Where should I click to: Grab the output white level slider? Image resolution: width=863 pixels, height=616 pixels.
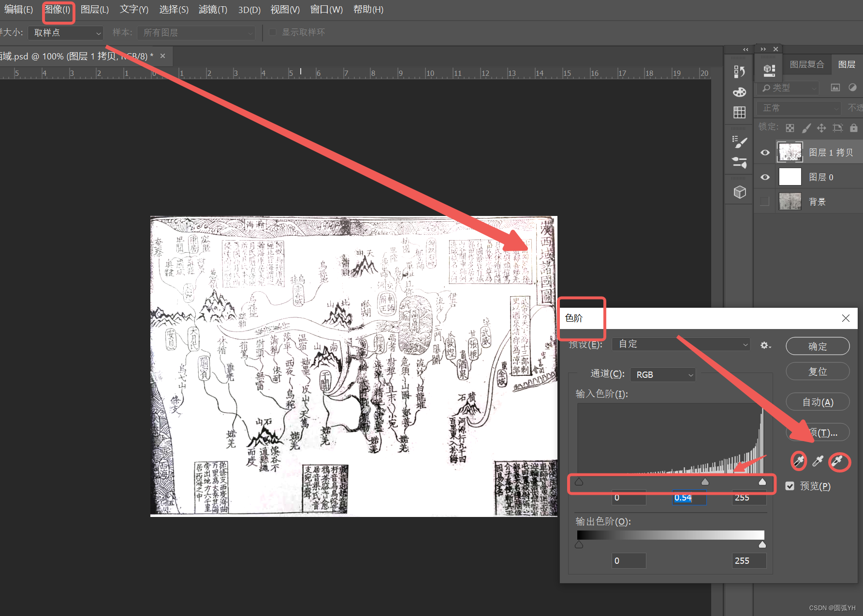[x=762, y=544]
